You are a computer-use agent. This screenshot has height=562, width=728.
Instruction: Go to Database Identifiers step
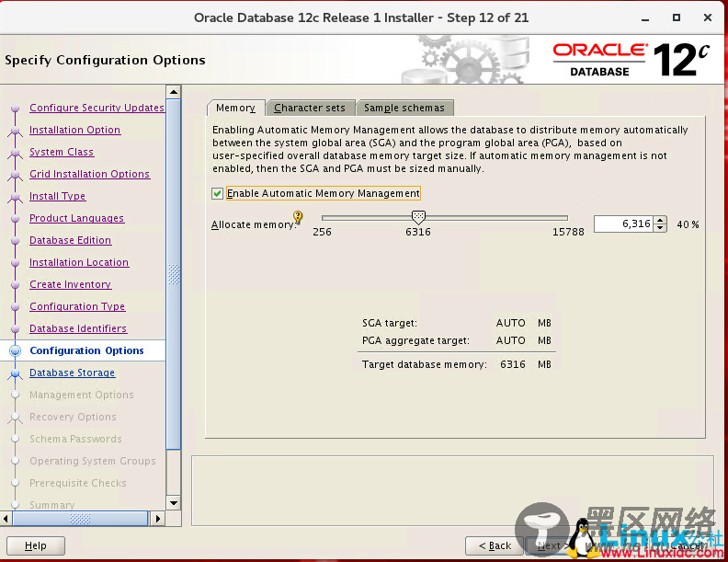(78, 328)
